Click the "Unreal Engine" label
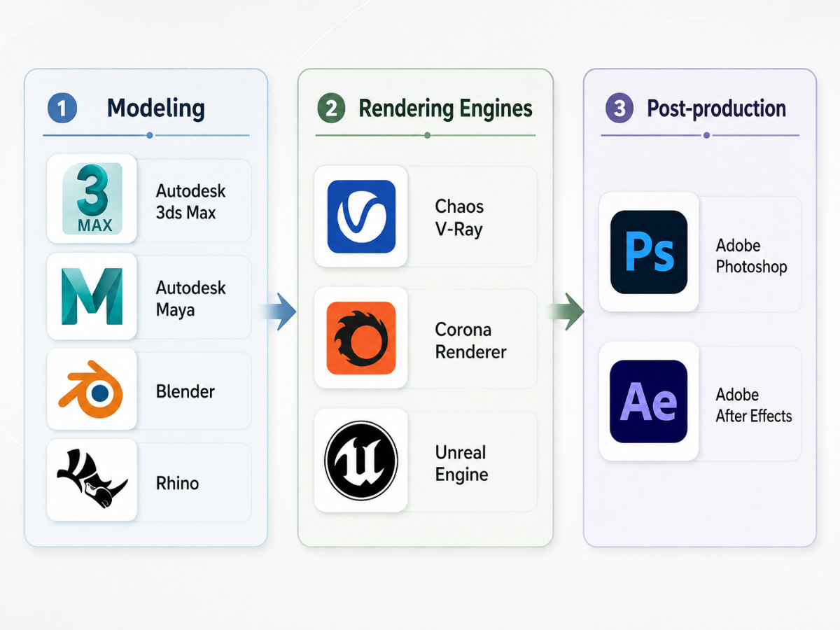Screen dimensions: 840x630 tap(461, 463)
